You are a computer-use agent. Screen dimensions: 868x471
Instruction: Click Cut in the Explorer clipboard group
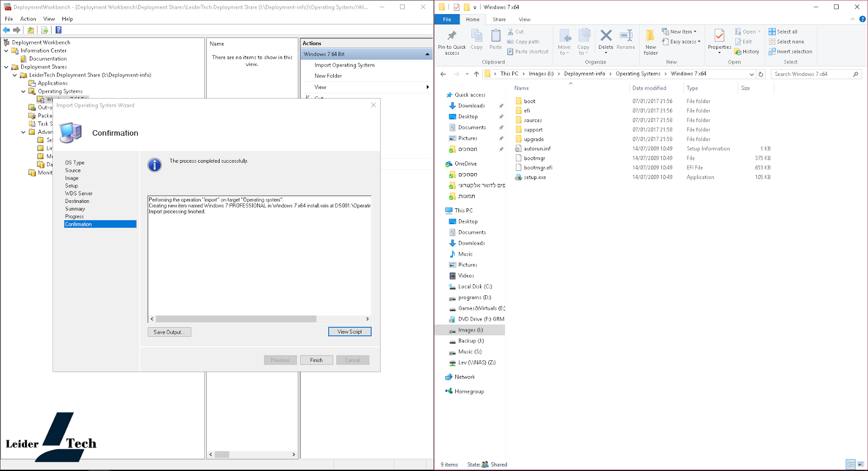point(516,31)
